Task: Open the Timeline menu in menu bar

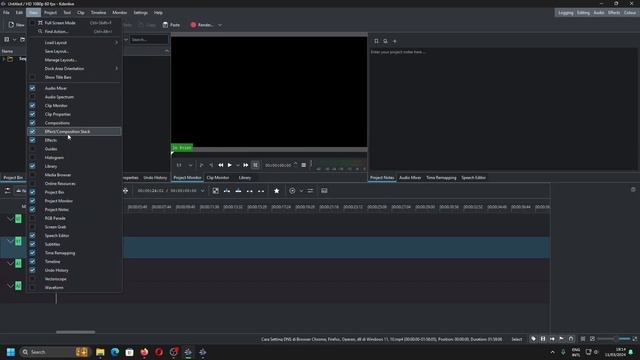Action: pyautogui.click(x=98, y=13)
